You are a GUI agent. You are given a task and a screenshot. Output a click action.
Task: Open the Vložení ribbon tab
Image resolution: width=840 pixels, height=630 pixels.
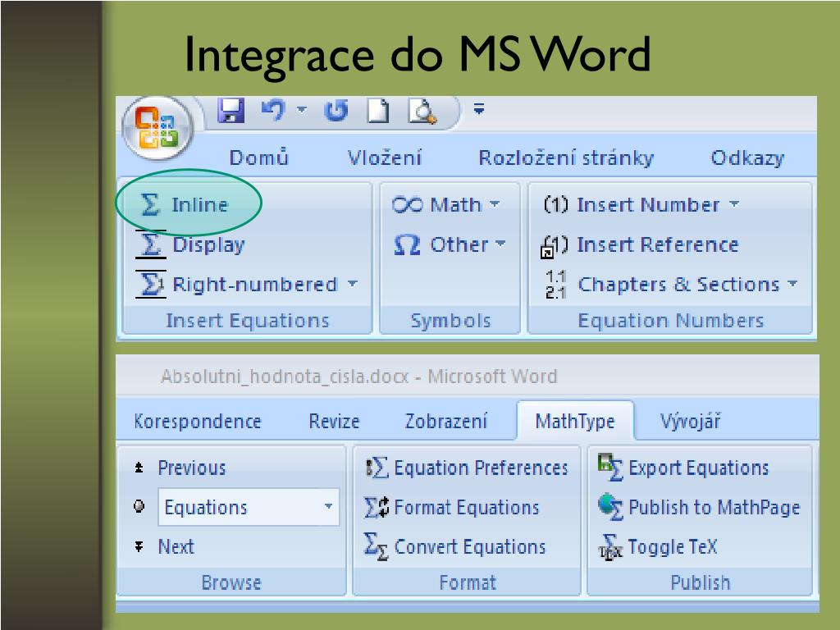click(385, 157)
